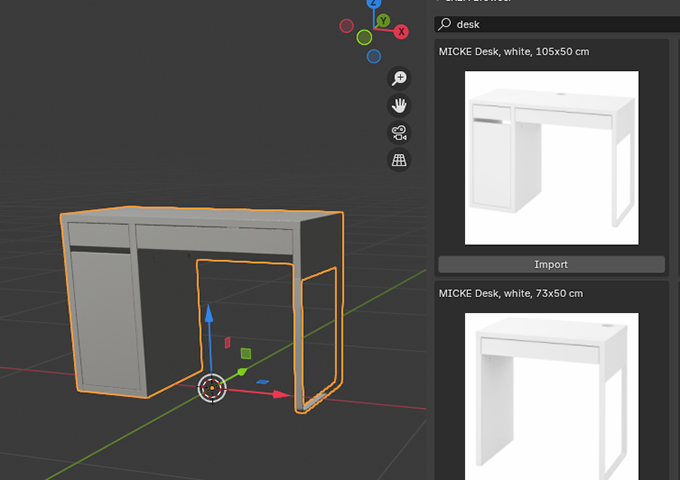The width and height of the screenshot is (680, 480).
Task: Click the zoom viewport magnifier icon
Action: click(x=399, y=78)
